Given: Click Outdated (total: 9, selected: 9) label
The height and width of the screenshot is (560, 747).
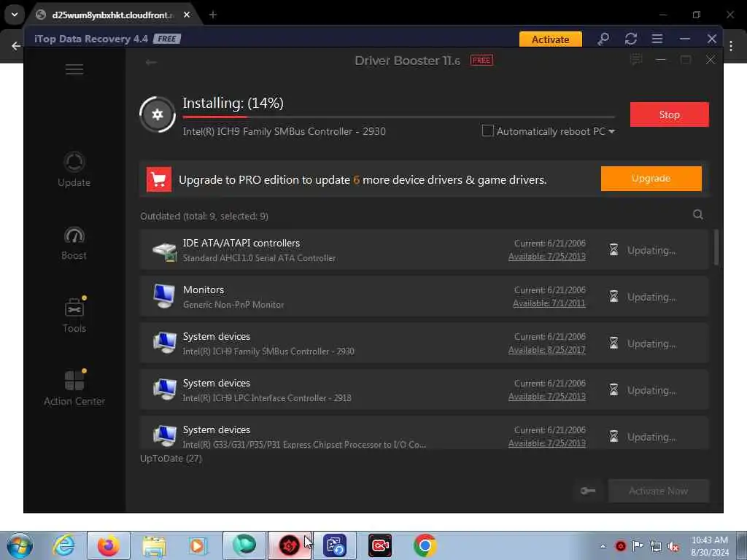Looking at the screenshot, I should pyautogui.click(x=204, y=216).
